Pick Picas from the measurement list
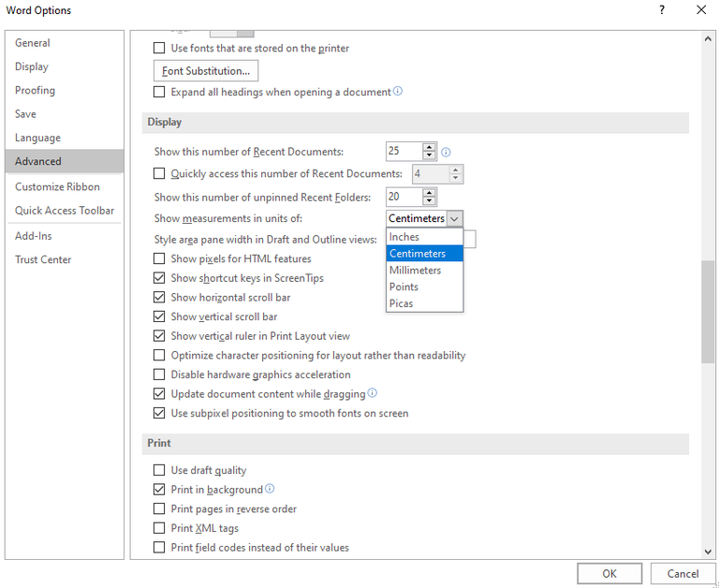 coord(401,303)
